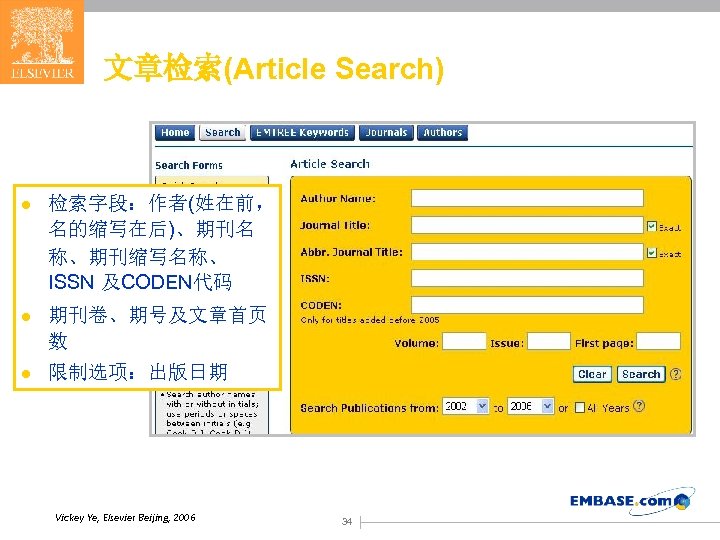Image resolution: width=720 pixels, height=540 pixels.
Task: Focus the Journal Title text box
Action: [527, 225]
